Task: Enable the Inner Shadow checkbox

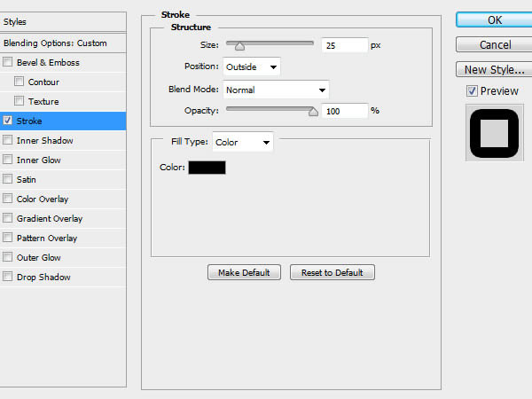Action: pos(7,140)
